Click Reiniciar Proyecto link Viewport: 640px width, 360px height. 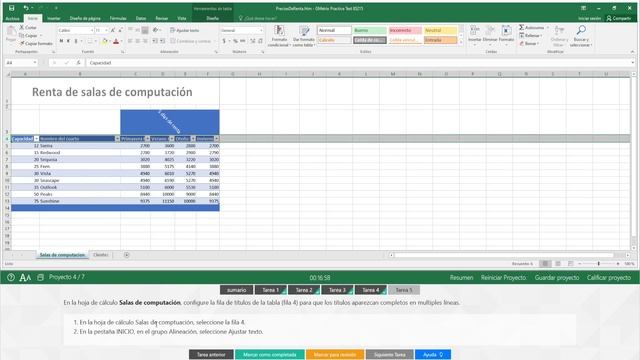503,278
